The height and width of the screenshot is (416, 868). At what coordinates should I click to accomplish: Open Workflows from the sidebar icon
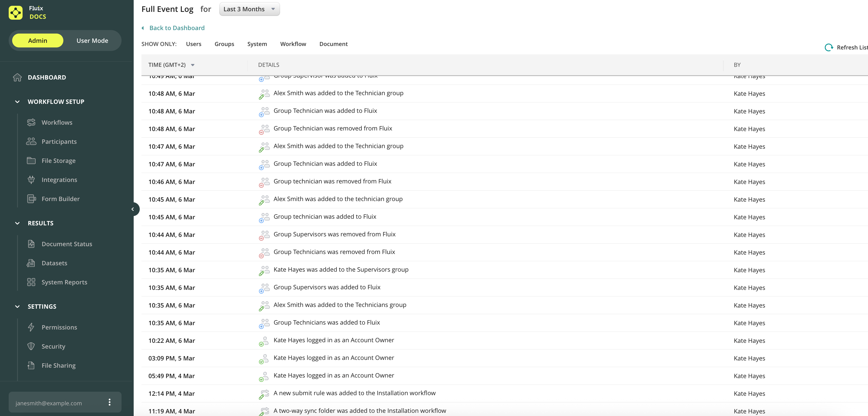(x=31, y=122)
